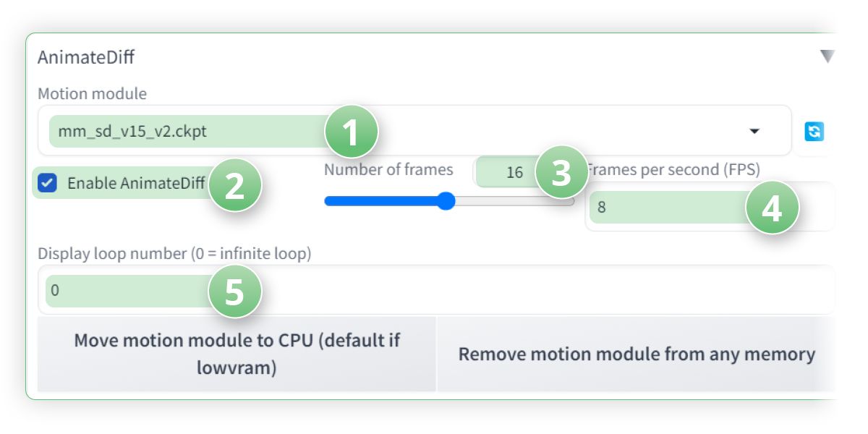Collapse the AnimateDiff panel triangle

pos(827,56)
